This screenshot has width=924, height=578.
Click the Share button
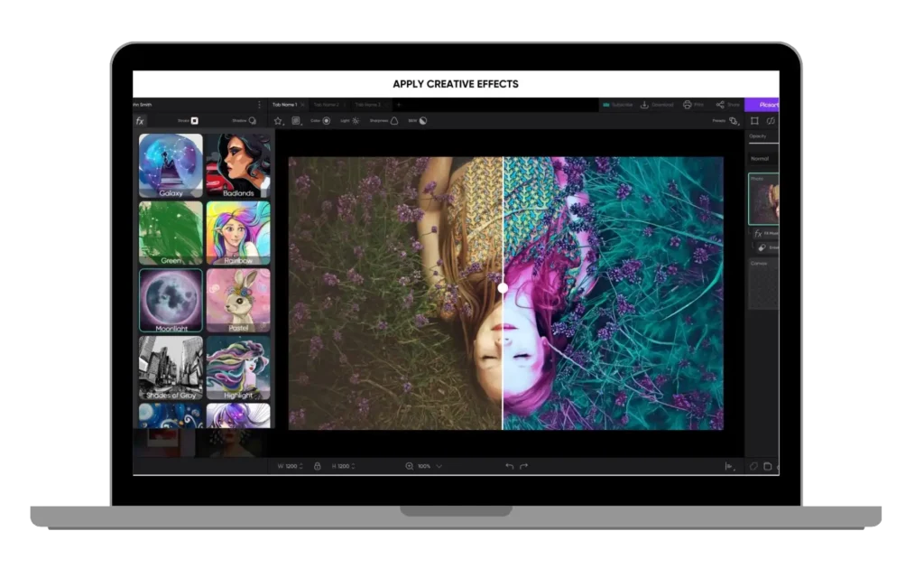pyautogui.click(x=728, y=105)
